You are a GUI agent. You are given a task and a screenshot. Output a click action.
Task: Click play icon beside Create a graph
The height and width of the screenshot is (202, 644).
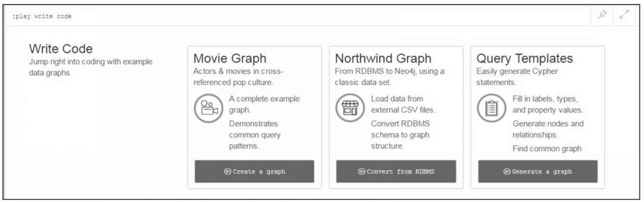[x=227, y=171]
